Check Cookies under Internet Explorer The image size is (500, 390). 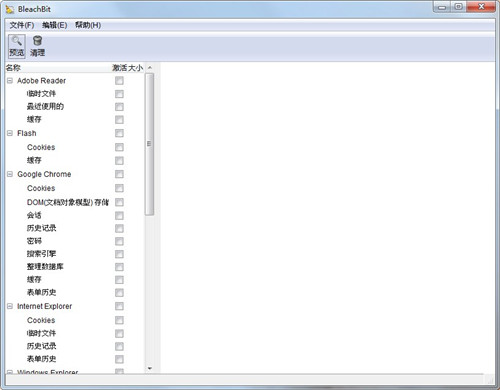click(x=119, y=320)
